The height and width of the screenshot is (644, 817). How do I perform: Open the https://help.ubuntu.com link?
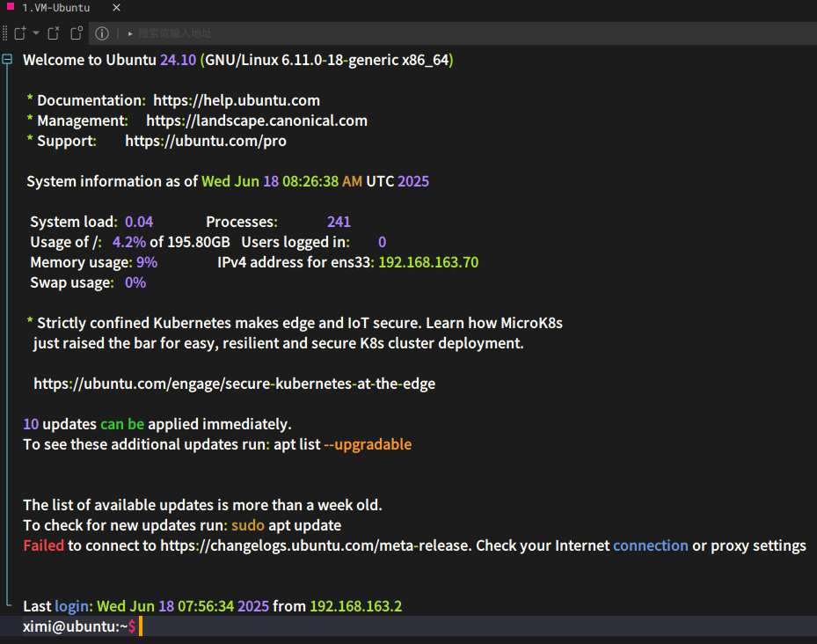[x=237, y=100]
